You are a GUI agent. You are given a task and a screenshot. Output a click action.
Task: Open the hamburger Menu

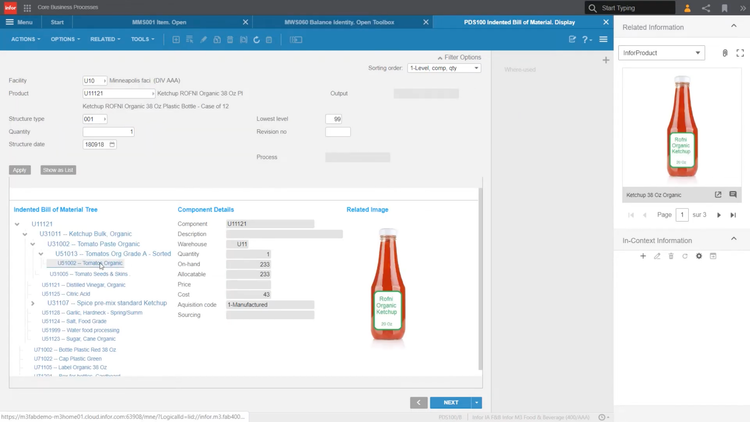[19, 22]
